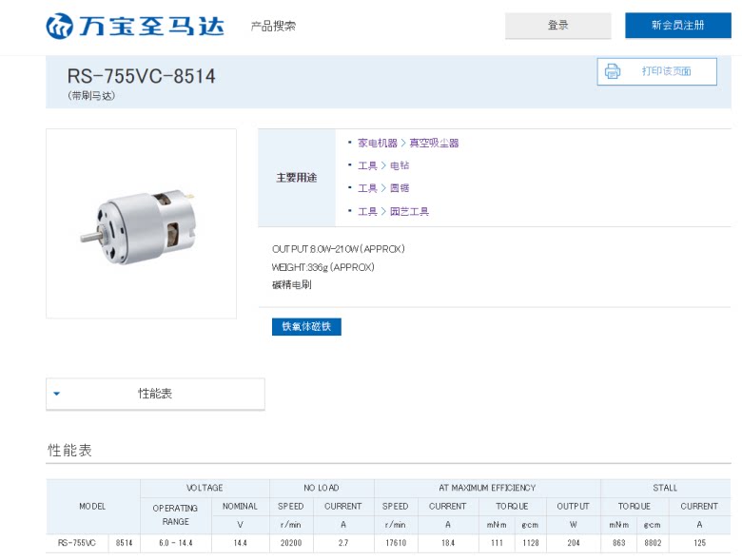Click 工具 link beside 电钻

coord(367,165)
